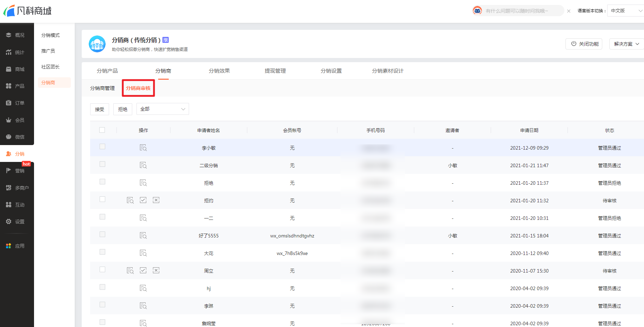Switch to the 分销效果 tab
This screenshot has width=644, height=327.
pos(219,71)
